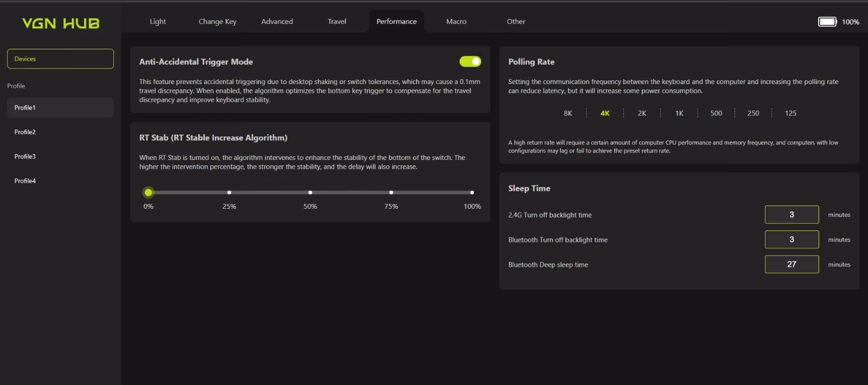Choose the 250 polling rate

(753, 113)
